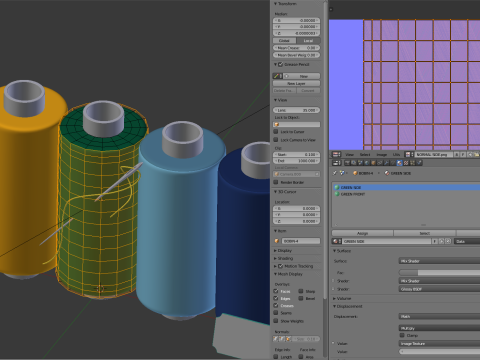
Task: Open the Surface Mix Shader dropdown
Action: pyautogui.click(x=439, y=261)
